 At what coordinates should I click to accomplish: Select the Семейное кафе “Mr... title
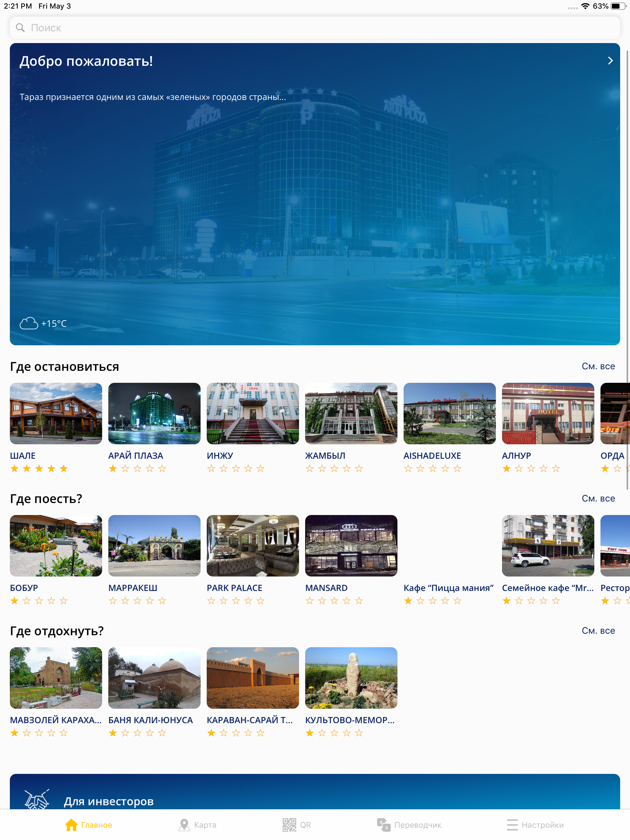pyautogui.click(x=548, y=588)
